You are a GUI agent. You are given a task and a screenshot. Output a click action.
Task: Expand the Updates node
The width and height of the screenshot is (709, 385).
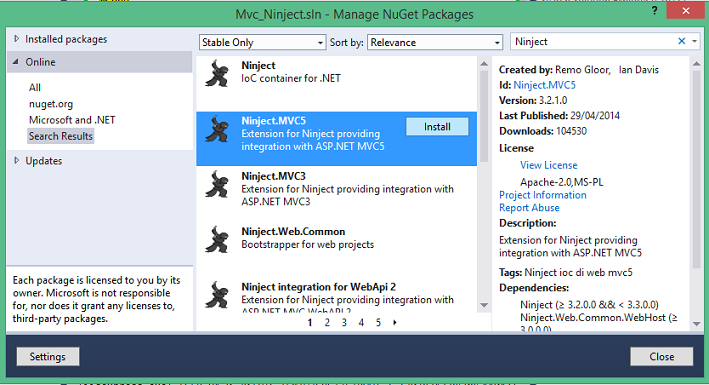(16, 161)
